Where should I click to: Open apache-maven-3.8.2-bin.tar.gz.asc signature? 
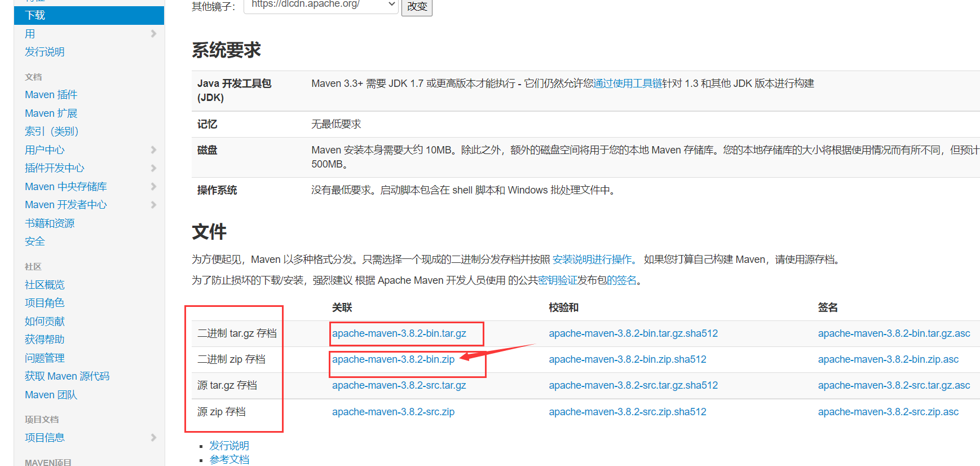(894, 333)
